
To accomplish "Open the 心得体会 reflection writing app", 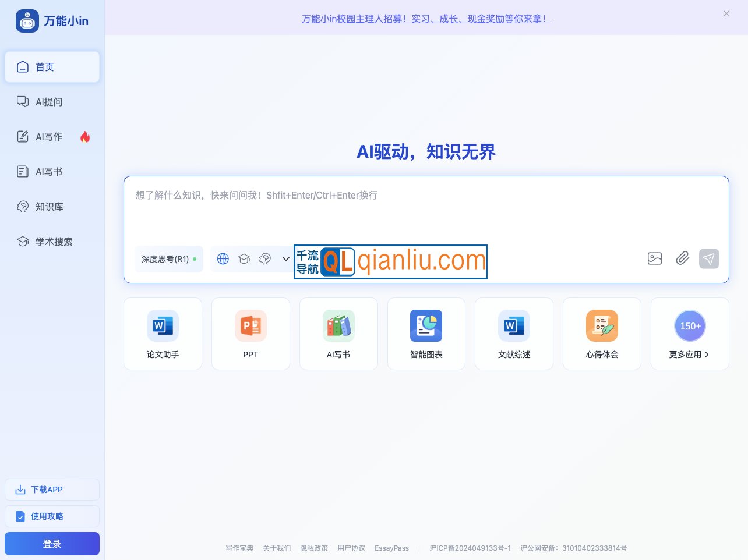I will [x=602, y=334].
